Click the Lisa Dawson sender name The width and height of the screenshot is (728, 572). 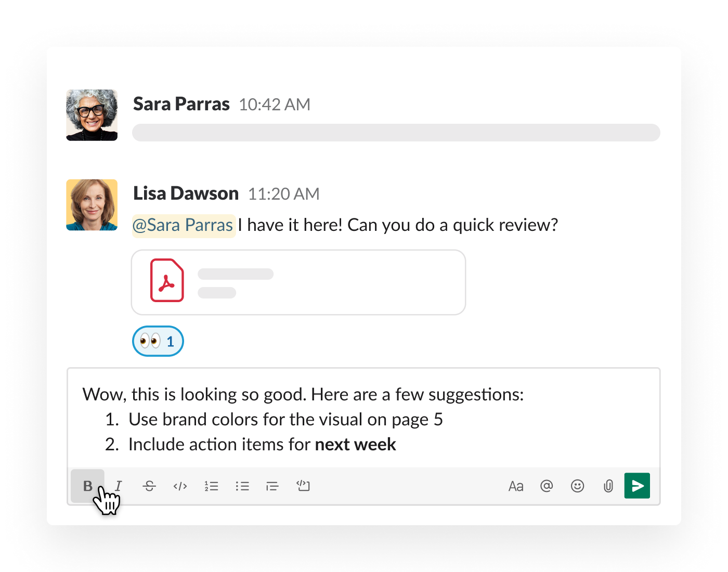pos(186,193)
